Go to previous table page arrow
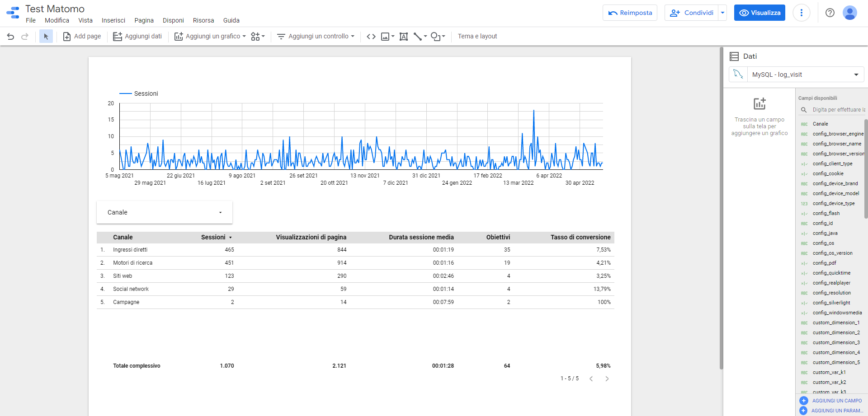The height and width of the screenshot is (416, 868). [x=591, y=379]
